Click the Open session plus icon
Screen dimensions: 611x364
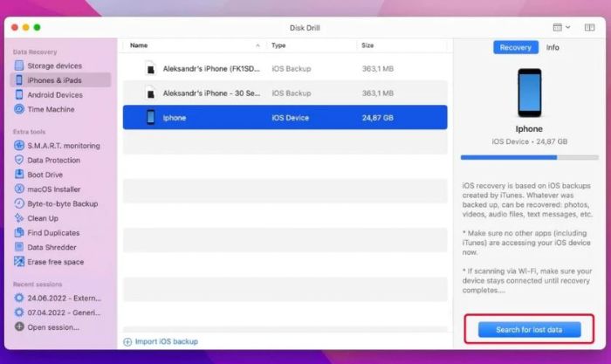(x=19, y=327)
